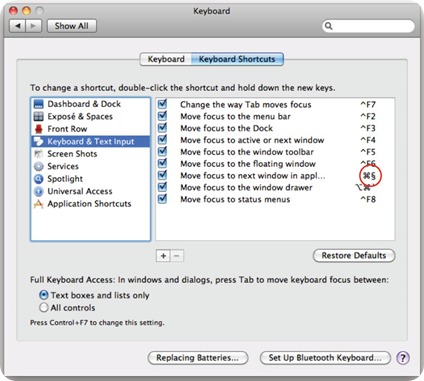Click Set Up Bluetooth Keyboard... button
The height and width of the screenshot is (381, 424).
point(325,358)
